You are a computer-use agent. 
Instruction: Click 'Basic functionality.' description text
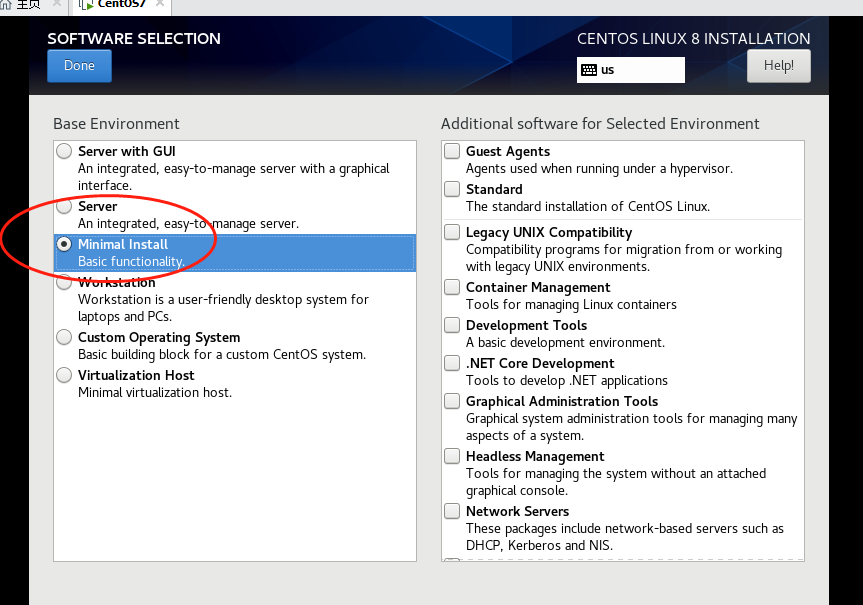click(132, 261)
